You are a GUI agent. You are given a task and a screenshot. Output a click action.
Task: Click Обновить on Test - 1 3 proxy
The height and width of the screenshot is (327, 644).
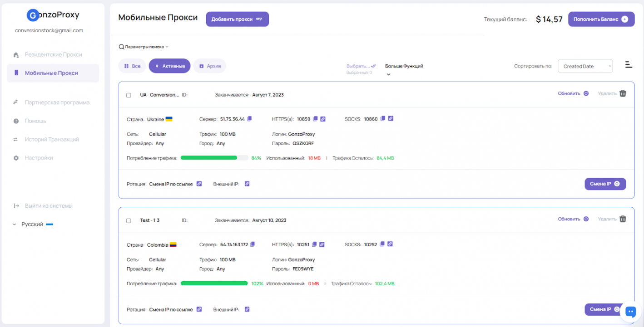click(573, 219)
